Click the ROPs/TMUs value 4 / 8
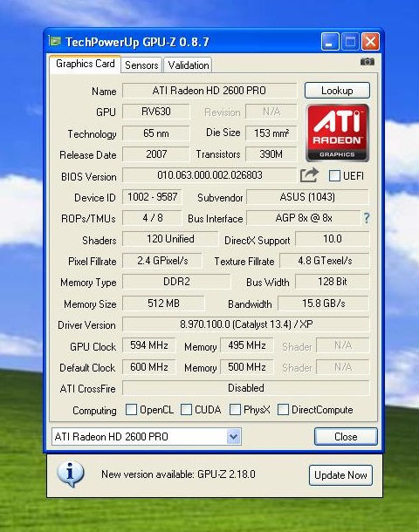The image size is (419, 532). [152, 218]
